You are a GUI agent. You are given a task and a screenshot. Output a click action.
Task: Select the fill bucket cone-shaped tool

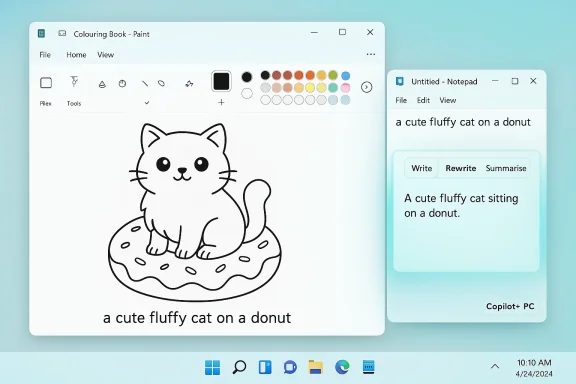(102, 84)
